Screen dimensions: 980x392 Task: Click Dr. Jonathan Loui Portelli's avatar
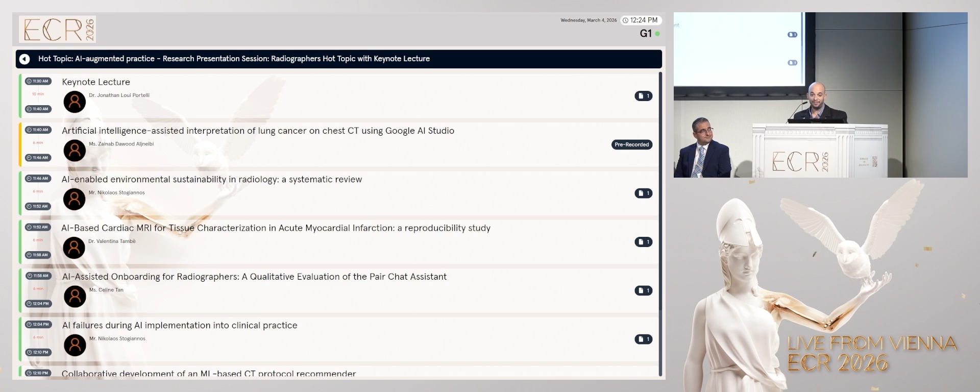(x=75, y=102)
